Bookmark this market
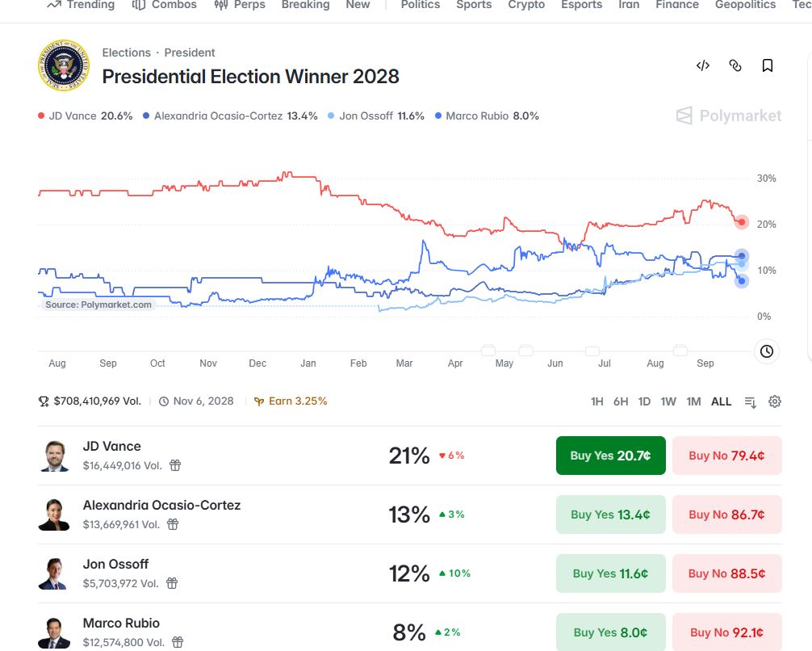This screenshot has width=812, height=651. [x=768, y=65]
